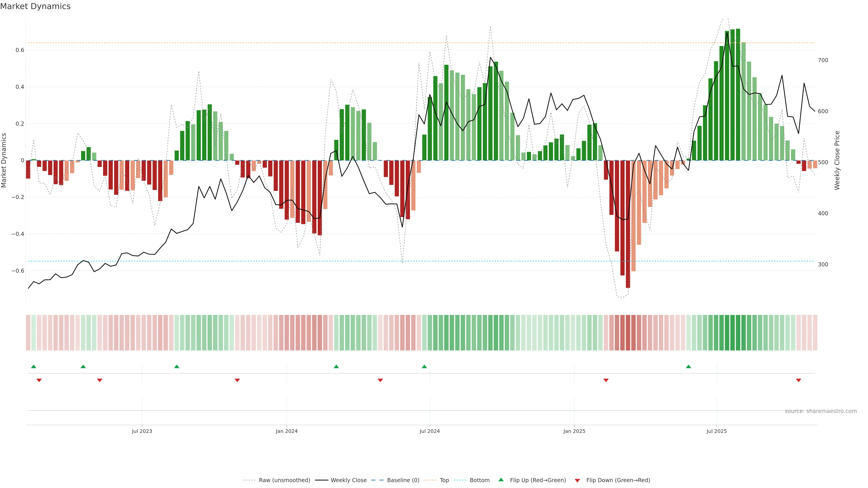Click the flip-up marker nearest before Jul 2025
Image resolution: width=868 pixels, height=488 pixels.
point(688,366)
